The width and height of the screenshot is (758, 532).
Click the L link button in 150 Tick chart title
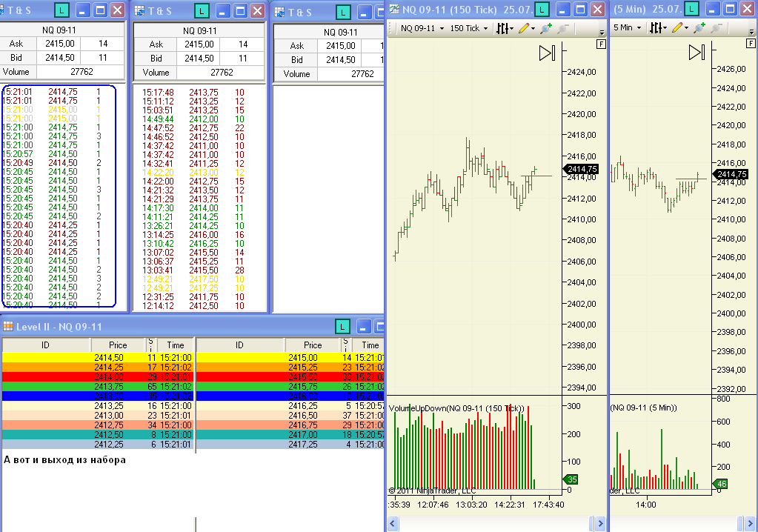pos(542,9)
